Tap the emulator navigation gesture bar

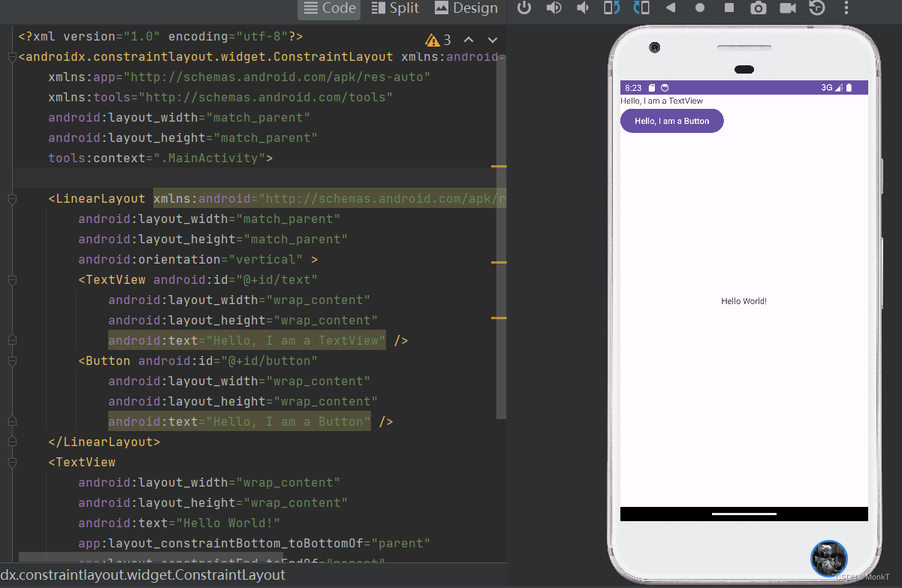[x=744, y=514]
